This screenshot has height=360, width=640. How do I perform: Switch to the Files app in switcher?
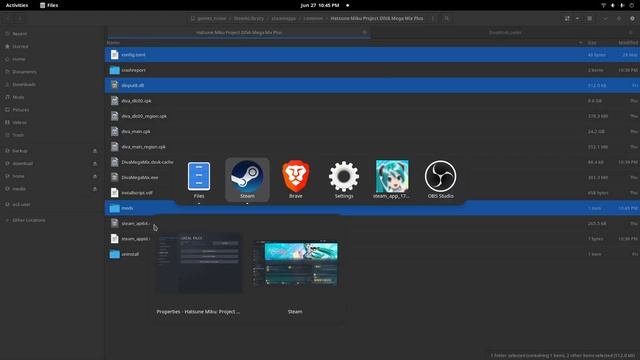point(199,180)
